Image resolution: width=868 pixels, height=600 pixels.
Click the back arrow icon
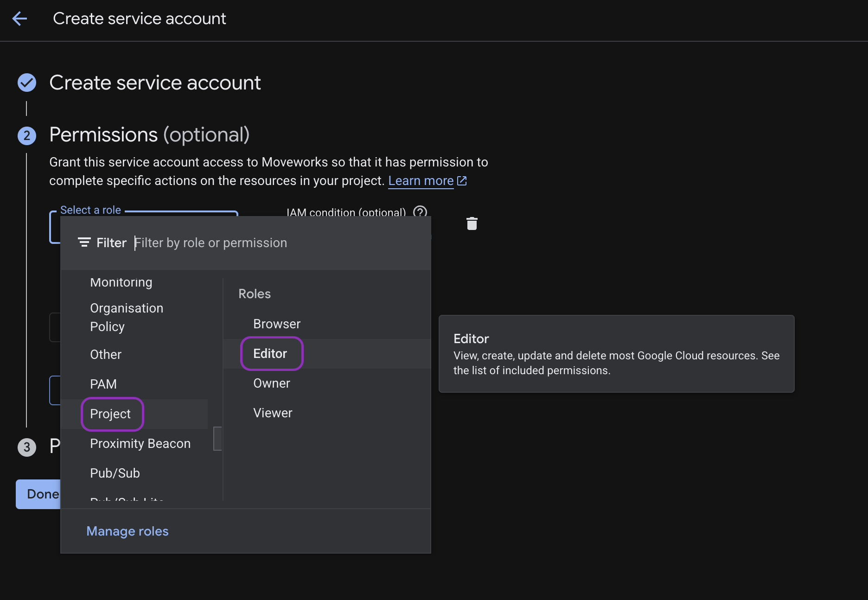(19, 19)
